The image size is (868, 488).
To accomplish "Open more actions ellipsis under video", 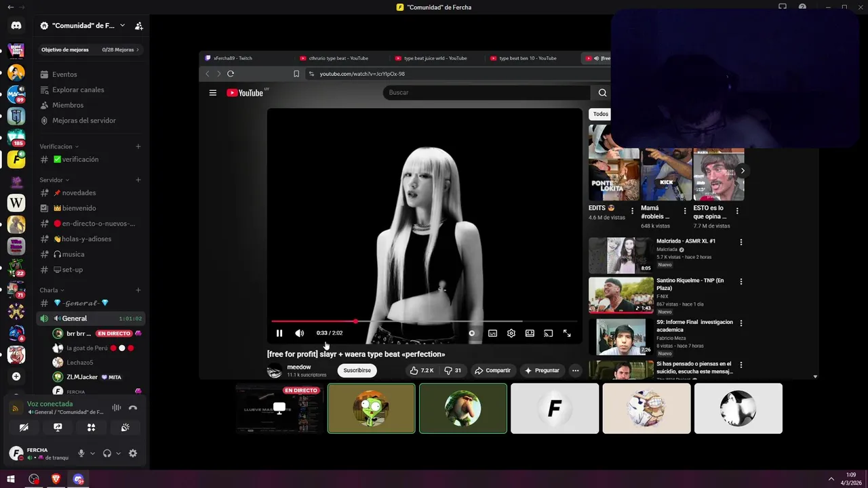I will tap(575, 371).
